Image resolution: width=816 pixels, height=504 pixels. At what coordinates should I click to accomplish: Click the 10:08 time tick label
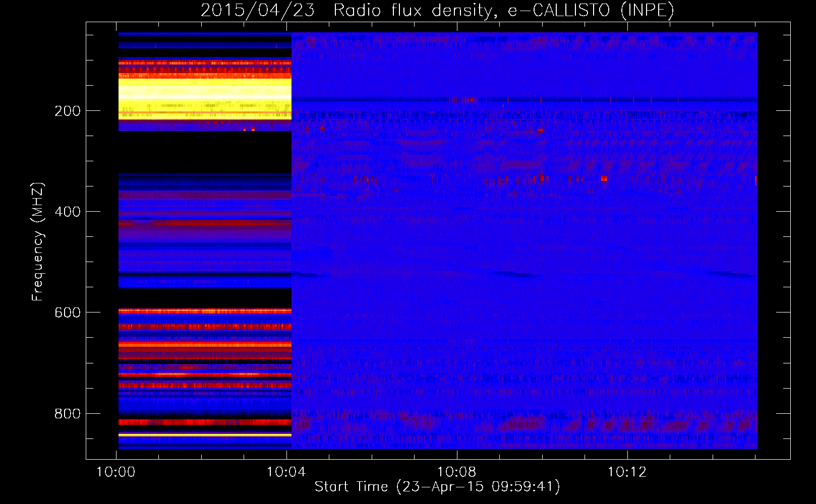[457, 472]
